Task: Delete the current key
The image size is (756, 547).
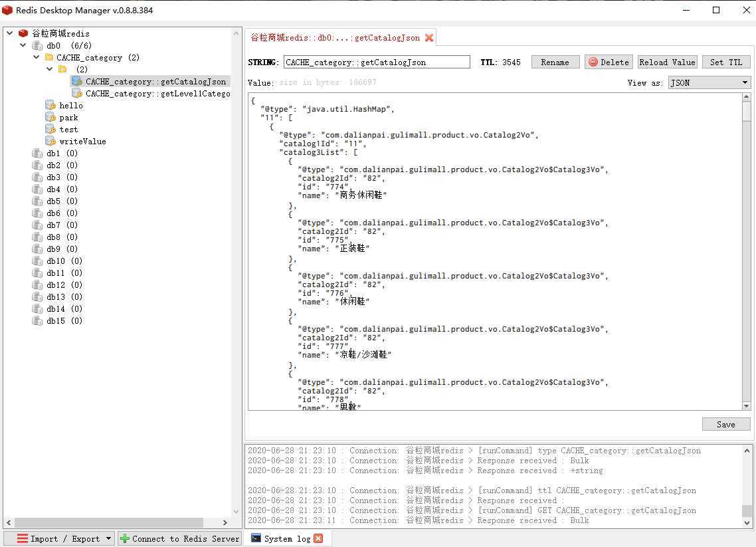Action: tap(609, 62)
